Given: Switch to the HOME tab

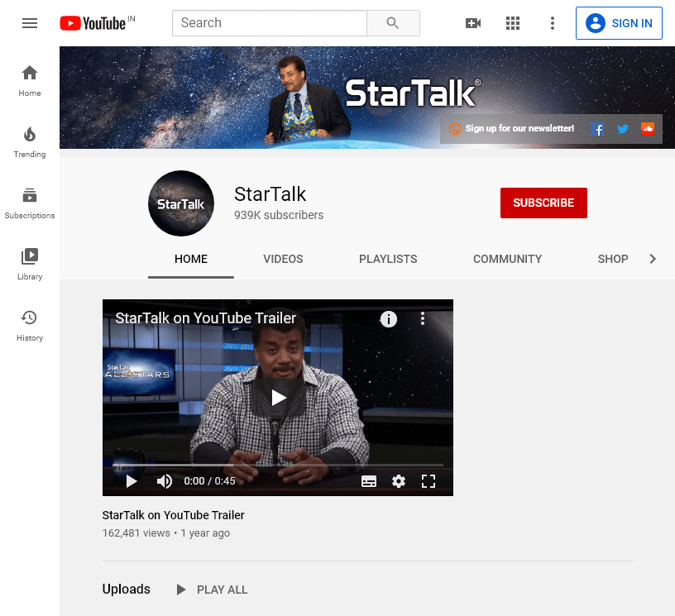Looking at the screenshot, I should tap(191, 259).
